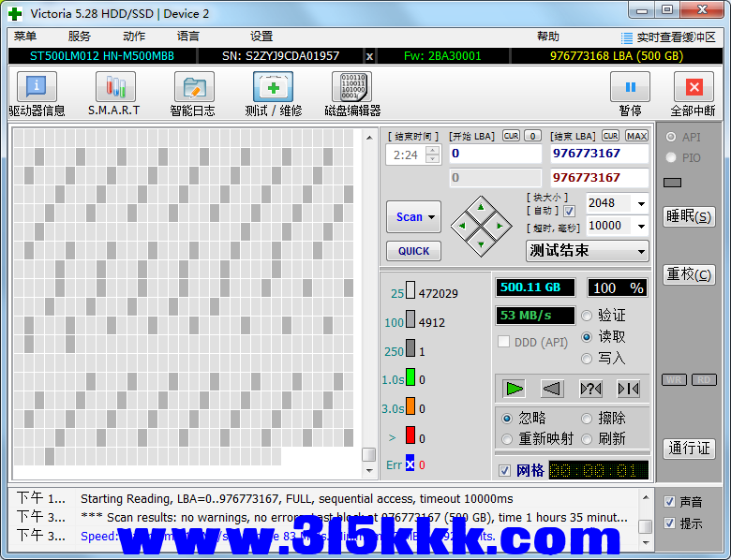Screen dimensions: 731x560
Task: Select the write (写入) radio button
Action: point(587,359)
